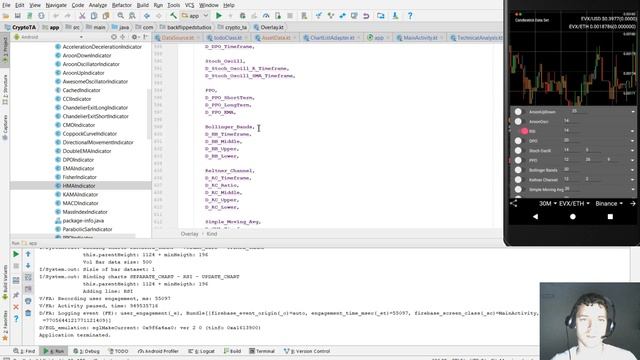Click the Cut scissors toolbar icon
The height and width of the screenshot is (360, 640).
point(82,16)
